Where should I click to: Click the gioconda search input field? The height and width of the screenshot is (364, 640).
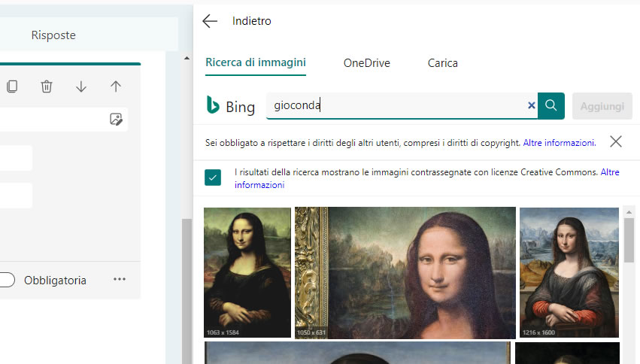395,106
